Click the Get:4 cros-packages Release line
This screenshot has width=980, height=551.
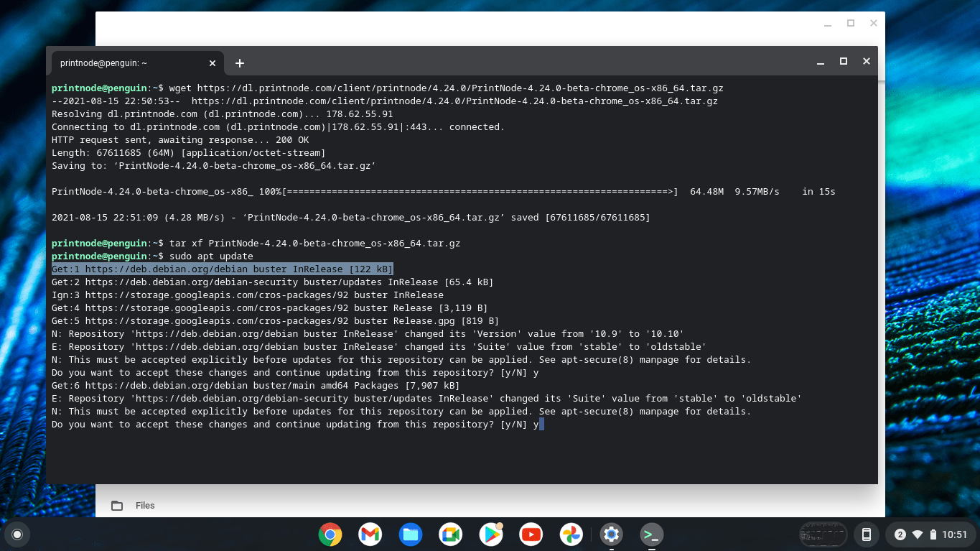270,307
